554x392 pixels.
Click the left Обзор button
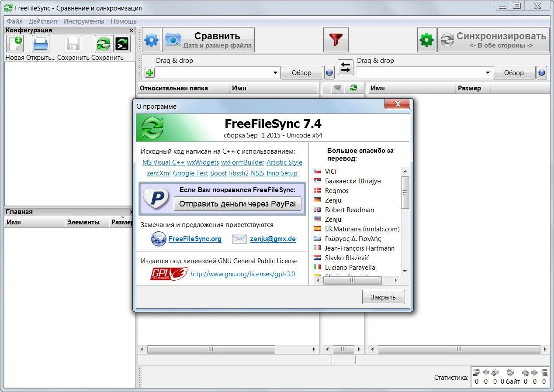(301, 73)
